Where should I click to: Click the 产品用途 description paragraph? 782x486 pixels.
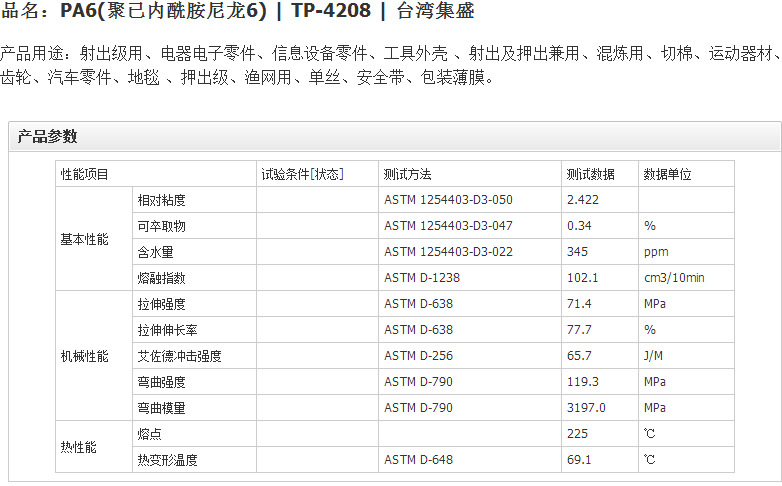(x=391, y=65)
